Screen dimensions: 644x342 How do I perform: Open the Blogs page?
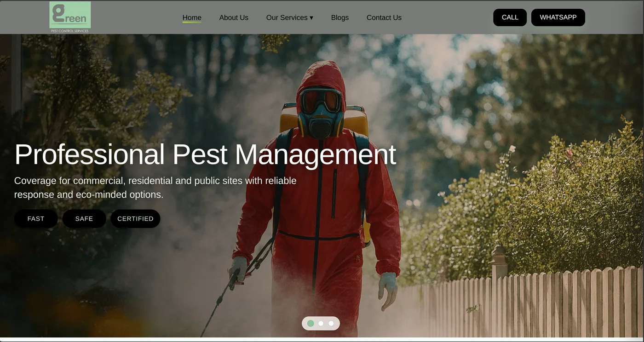pos(340,17)
